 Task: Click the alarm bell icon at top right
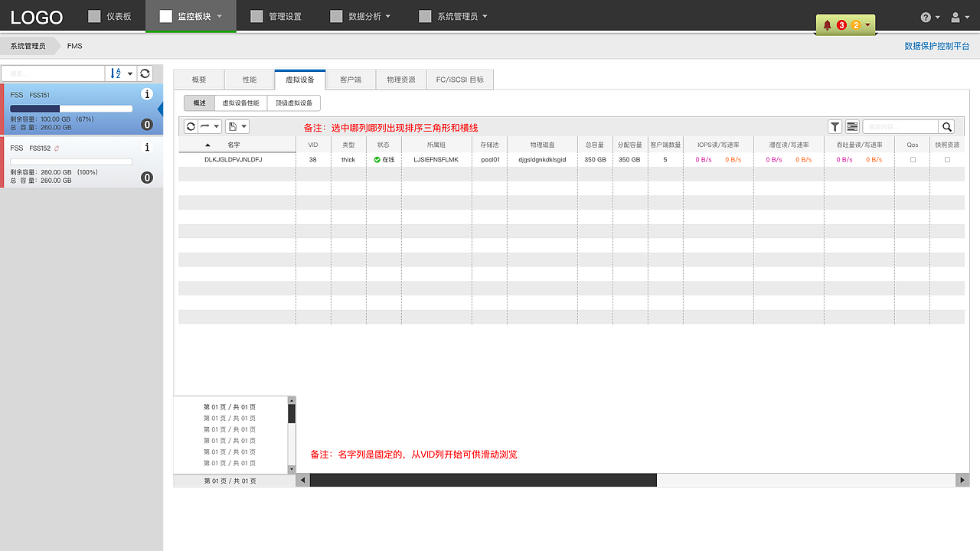pyautogui.click(x=828, y=24)
